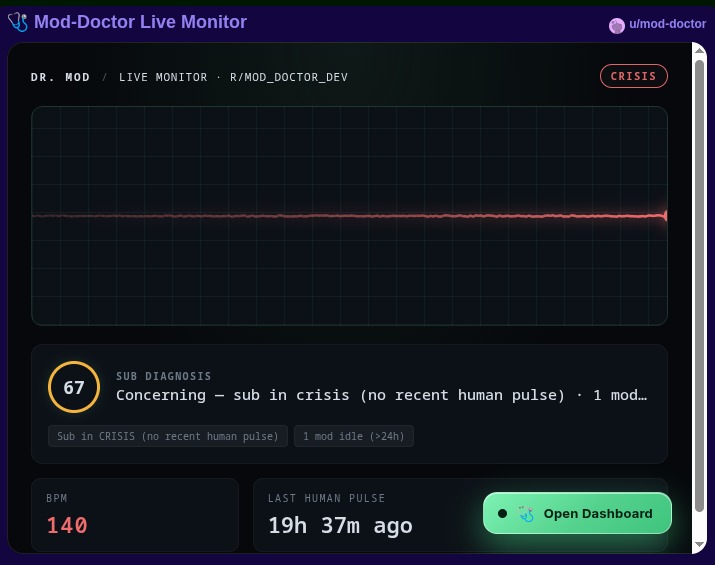Viewport: 715px width, 565px height.
Task: Click the black status dot on Open Dashboard
Action: (503, 513)
